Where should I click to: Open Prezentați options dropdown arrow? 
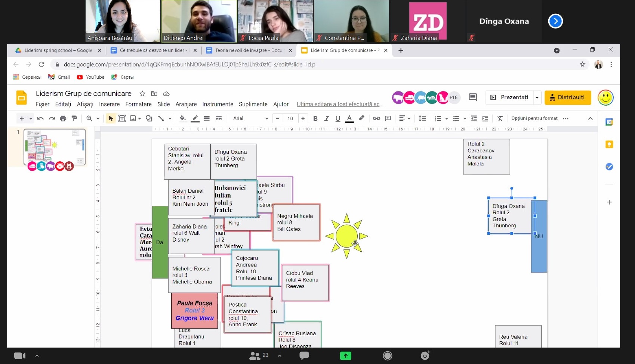[537, 98]
